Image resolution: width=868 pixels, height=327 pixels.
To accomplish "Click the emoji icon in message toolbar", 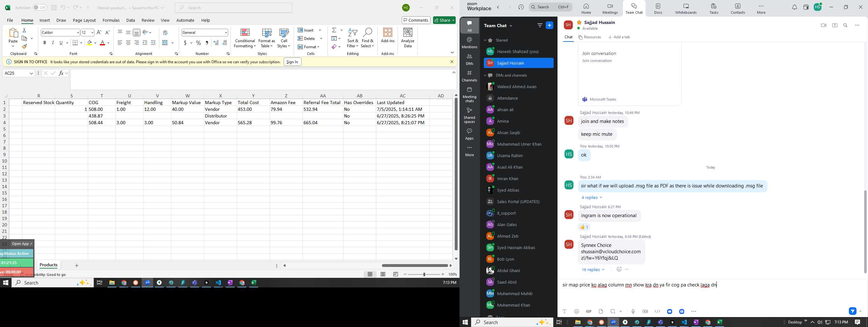I will pyautogui.click(x=577, y=311).
